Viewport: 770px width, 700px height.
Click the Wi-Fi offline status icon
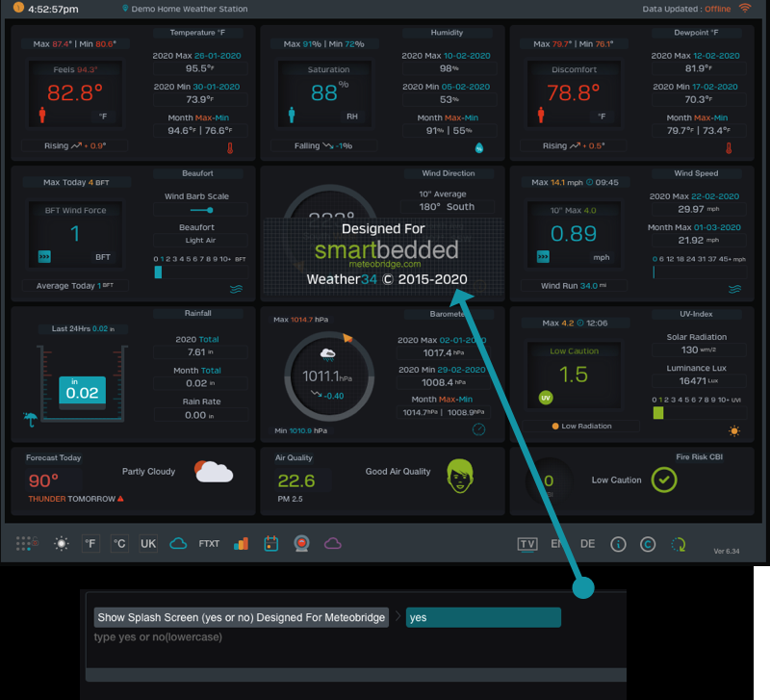pos(745,8)
